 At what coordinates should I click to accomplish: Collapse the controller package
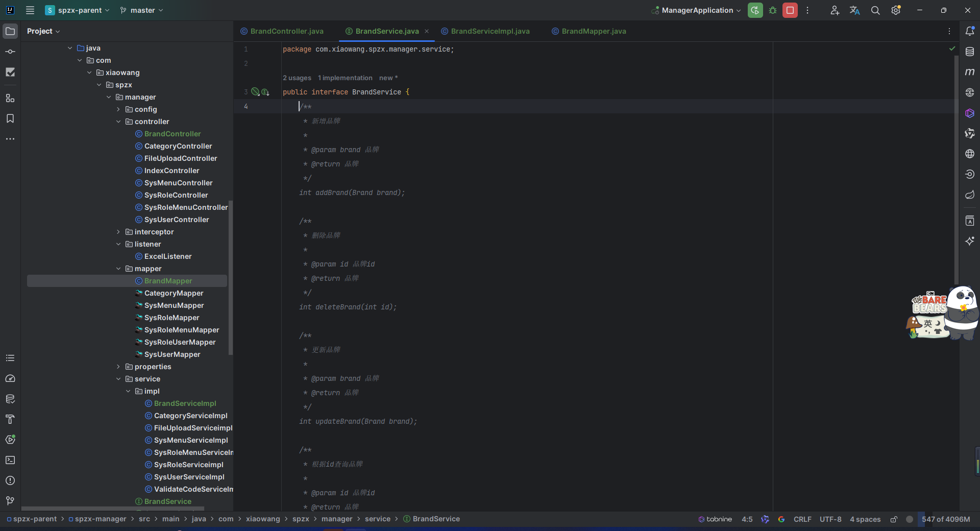[118, 122]
